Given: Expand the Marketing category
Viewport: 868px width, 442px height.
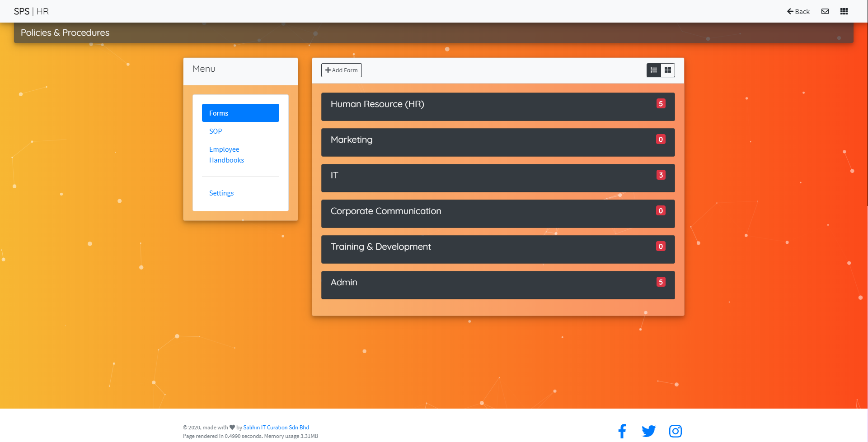Looking at the screenshot, I should (498, 142).
